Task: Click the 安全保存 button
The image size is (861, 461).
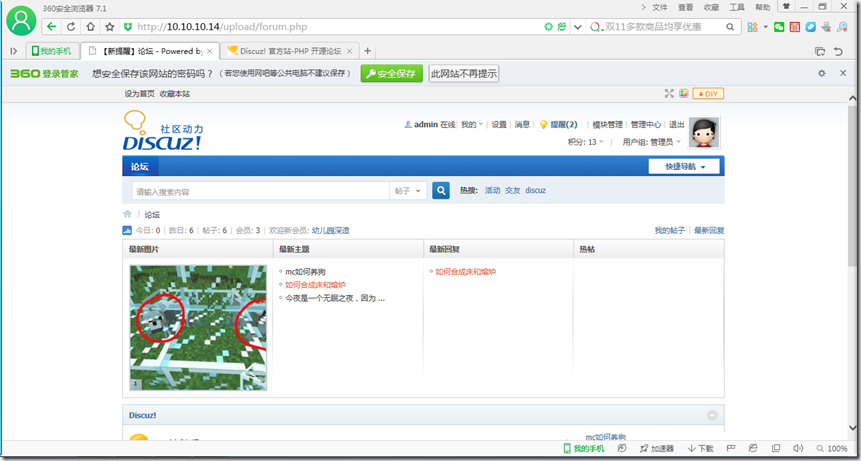Action: (x=392, y=74)
